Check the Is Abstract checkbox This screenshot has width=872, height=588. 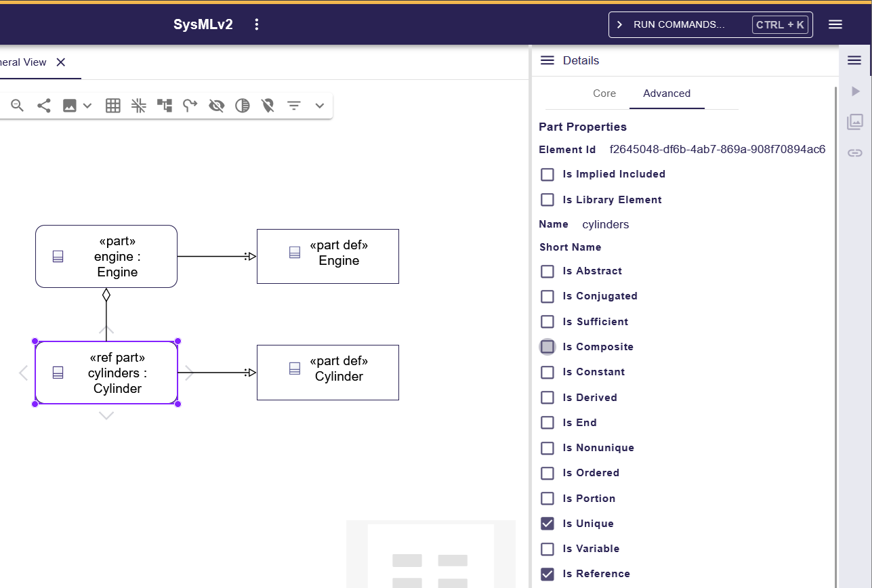coord(547,271)
